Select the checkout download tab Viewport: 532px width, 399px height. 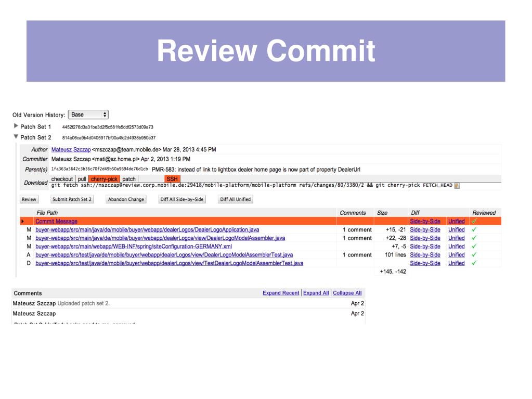click(x=62, y=179)
